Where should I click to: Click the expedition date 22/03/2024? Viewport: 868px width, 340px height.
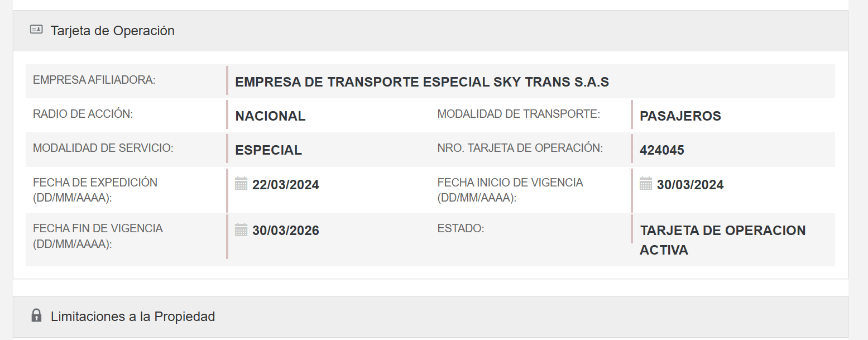(285, 185)
